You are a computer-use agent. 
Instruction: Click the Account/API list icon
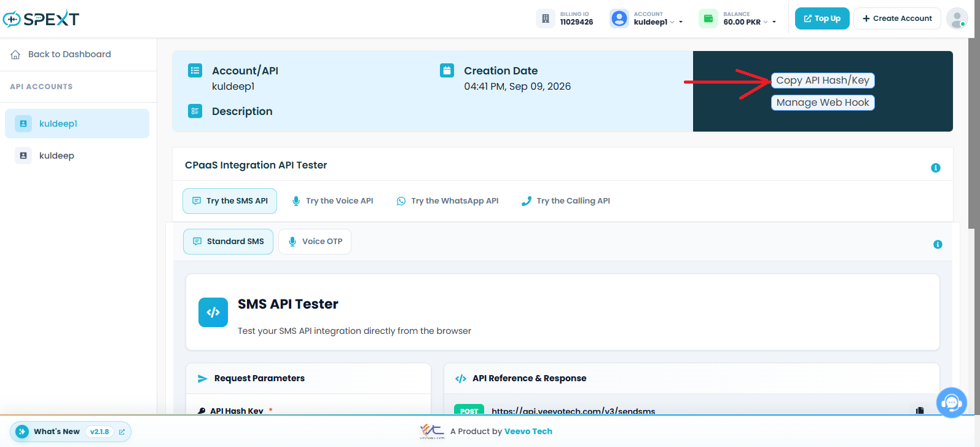195,70
